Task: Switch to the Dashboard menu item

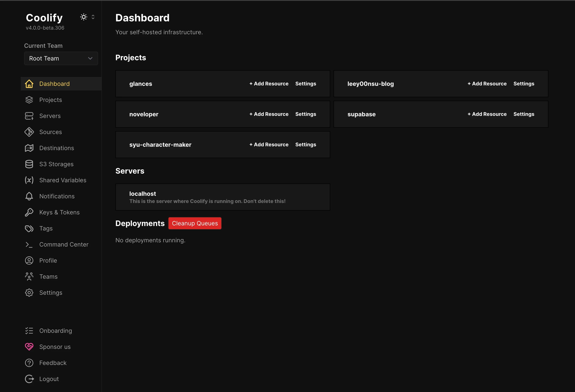Action: click(54, 84)
